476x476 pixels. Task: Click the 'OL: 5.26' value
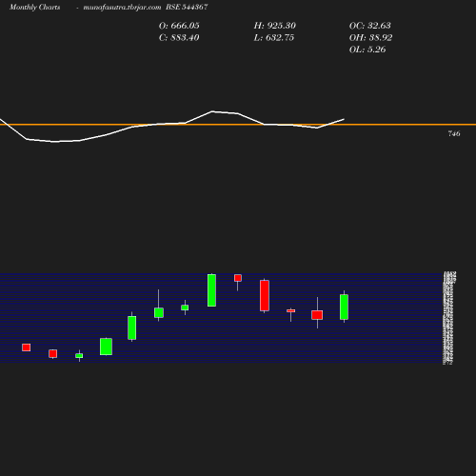click(x=367, y=50)
